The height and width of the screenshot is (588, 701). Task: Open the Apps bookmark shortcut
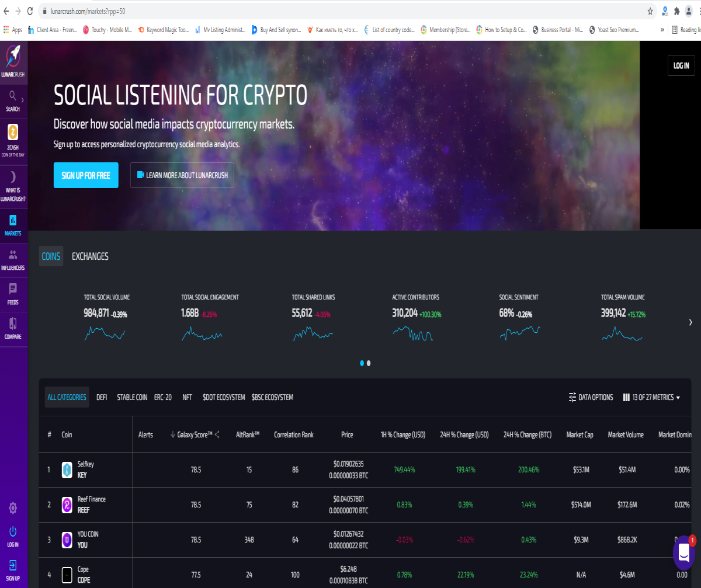(x=13, y=30)
